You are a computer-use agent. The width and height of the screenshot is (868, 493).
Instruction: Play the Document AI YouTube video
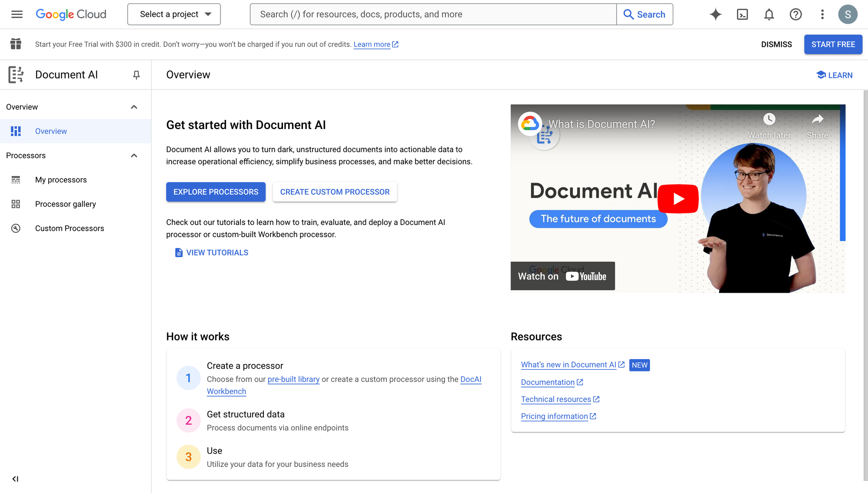click(678, 199)
